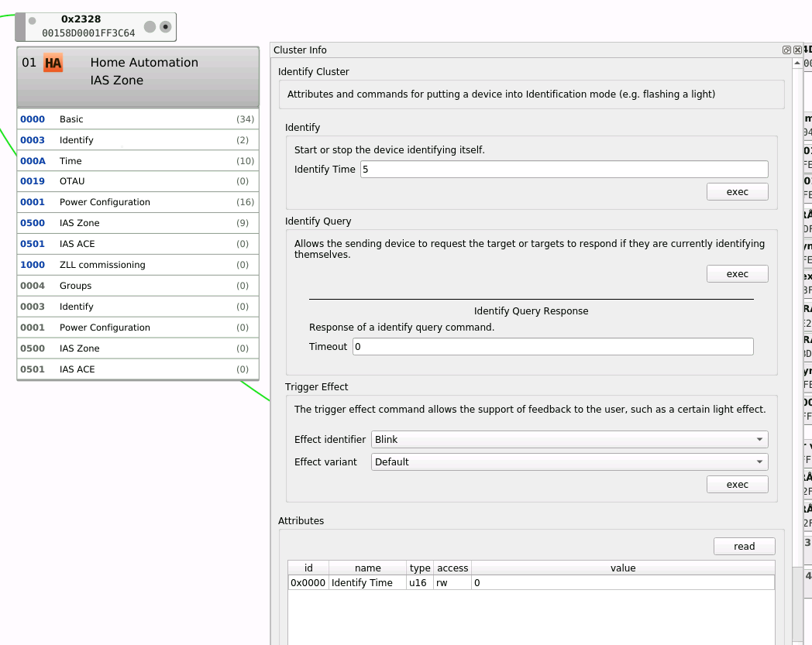Read the Identify cluster attributes
812x645 pixels.
click(x=744, y=546)
